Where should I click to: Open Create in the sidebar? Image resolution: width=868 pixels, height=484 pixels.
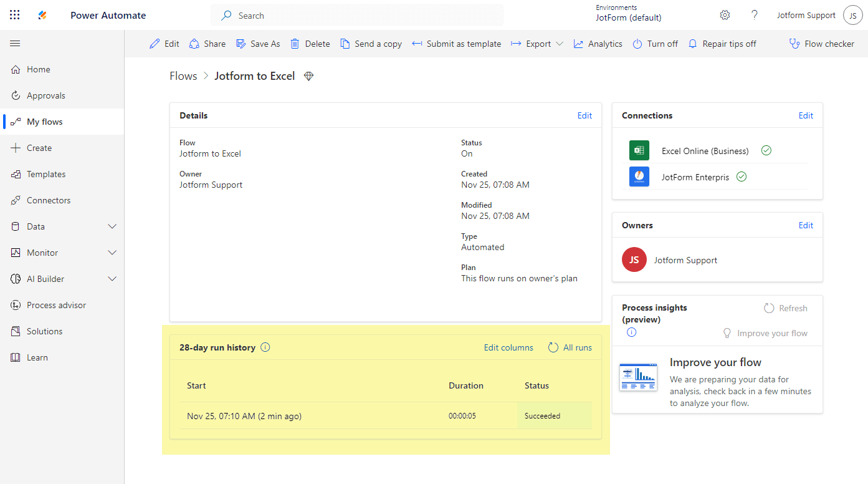62,148
